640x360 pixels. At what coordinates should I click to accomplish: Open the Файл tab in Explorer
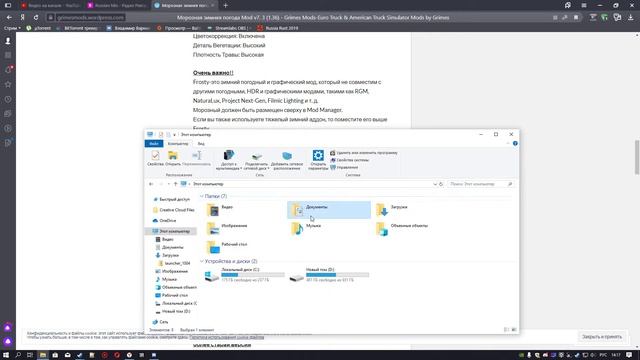154,144
